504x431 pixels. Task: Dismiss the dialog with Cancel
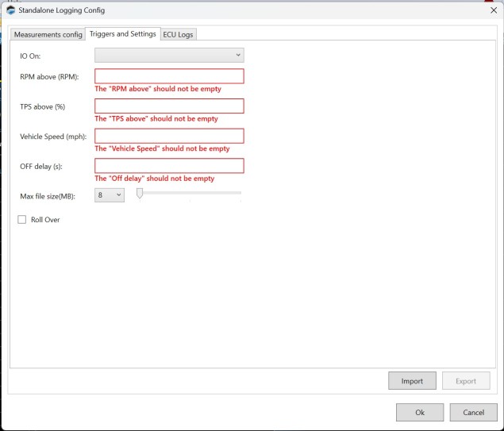tap(473, 413)
